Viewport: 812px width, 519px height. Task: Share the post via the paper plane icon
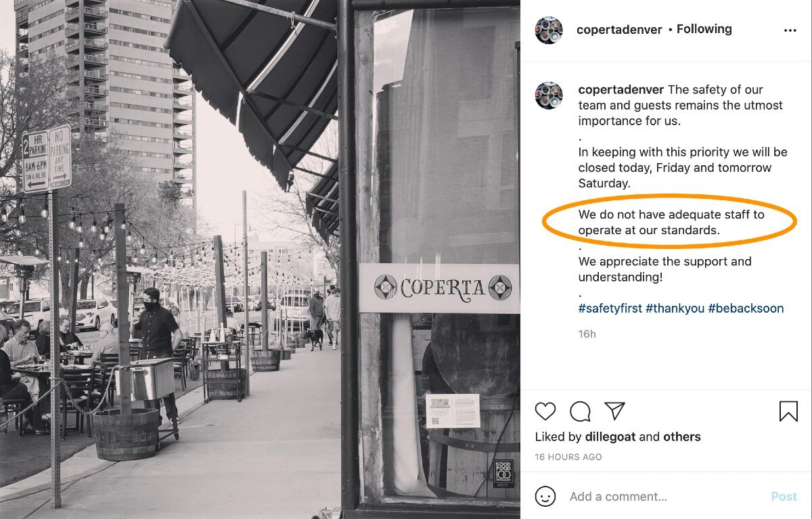coord(614,411)
